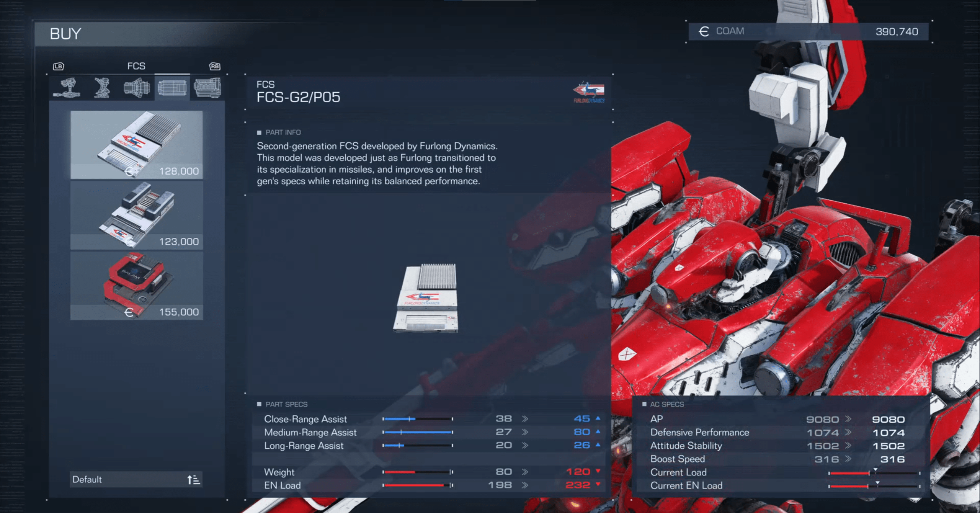
Task: Click the Close-Range new value 45
Action: [582, 419]
